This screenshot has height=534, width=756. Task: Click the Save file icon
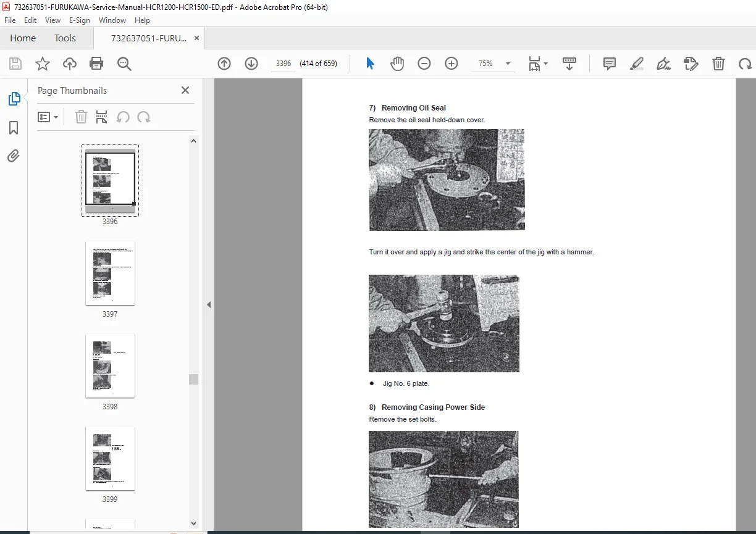tap(15, 64)
